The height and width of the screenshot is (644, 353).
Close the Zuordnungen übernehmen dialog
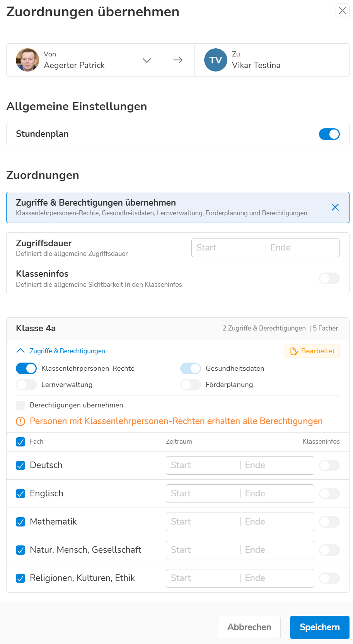coord(343,10)
